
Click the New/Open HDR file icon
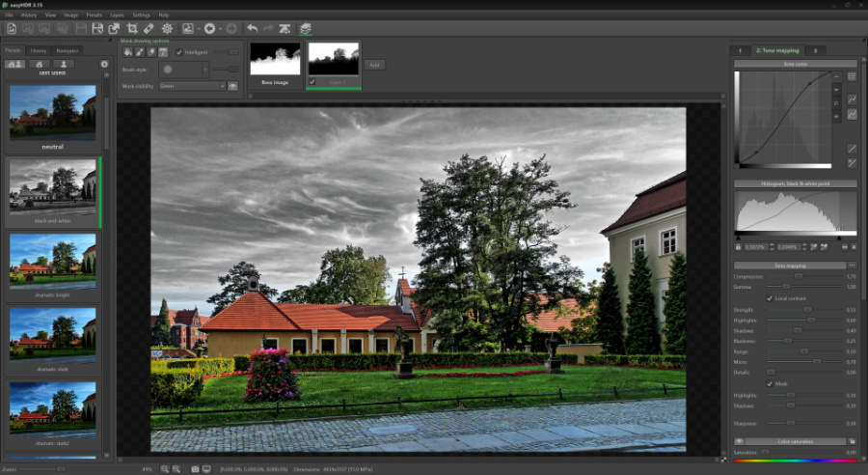(x=12, y=28)
